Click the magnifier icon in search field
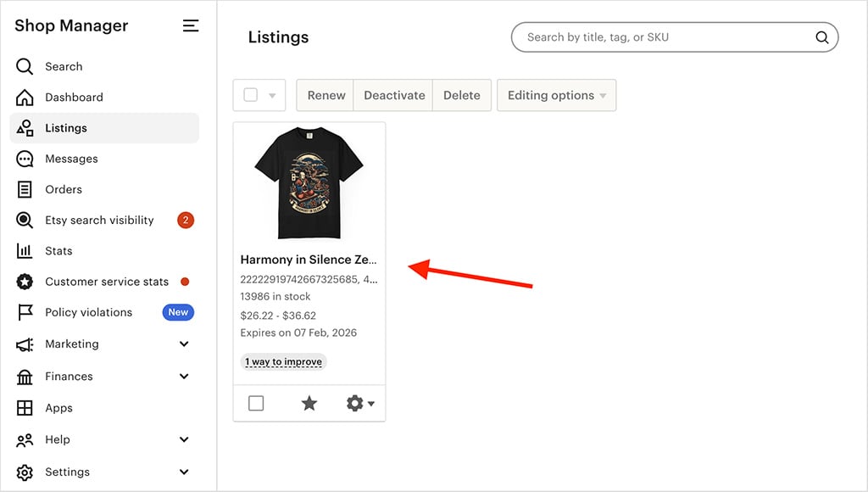The height and width of the screenshot is (492, 868). tap(821, 37)
